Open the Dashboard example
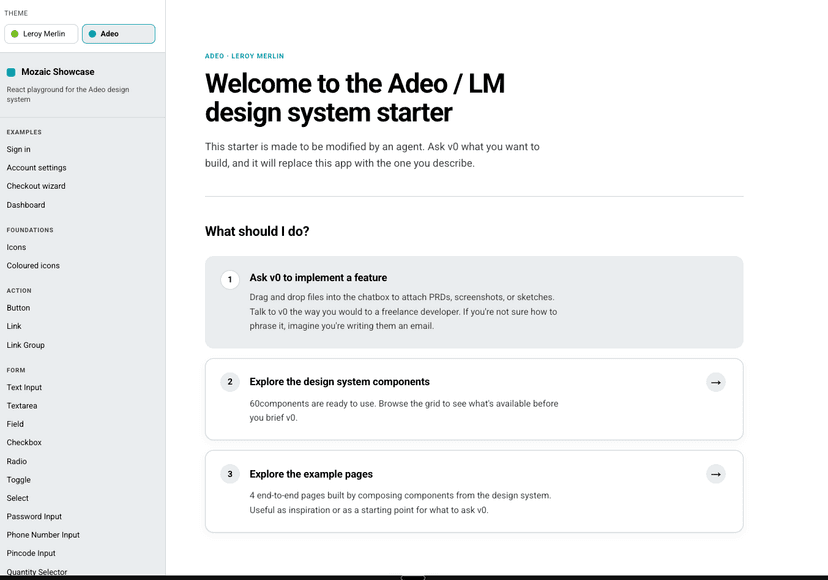828x580 pixels. click(26, 205)
